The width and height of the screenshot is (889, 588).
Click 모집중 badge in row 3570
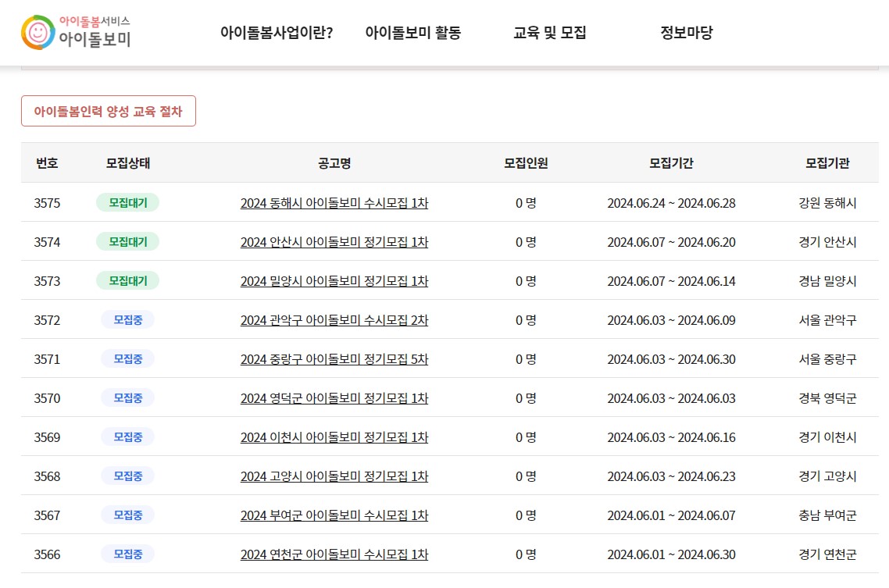pyautogui.click(x=127, y=397)
